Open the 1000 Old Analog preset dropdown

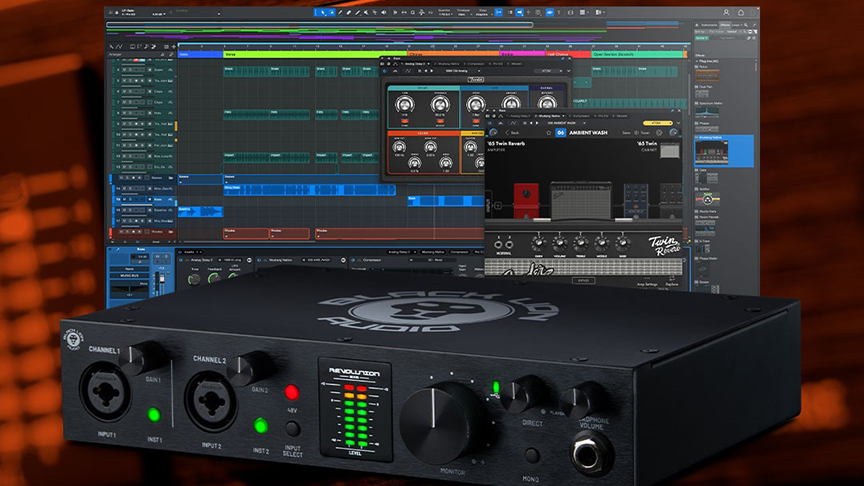462,71
